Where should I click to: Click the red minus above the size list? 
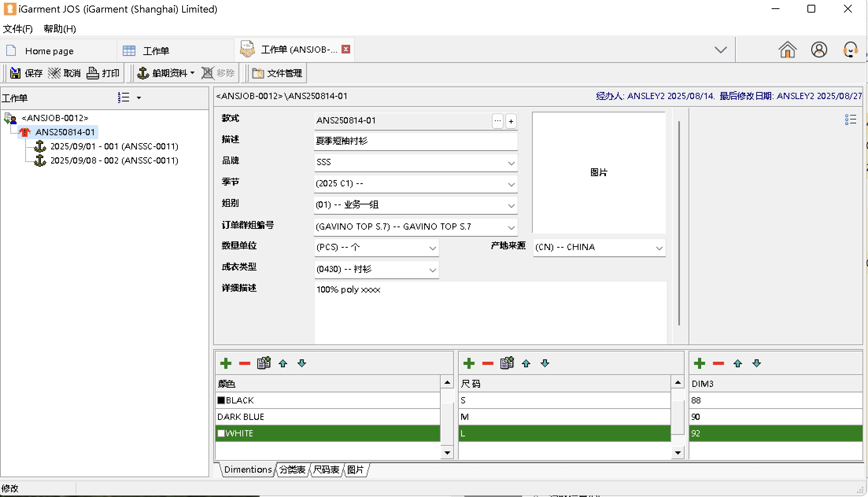[488, 363]
